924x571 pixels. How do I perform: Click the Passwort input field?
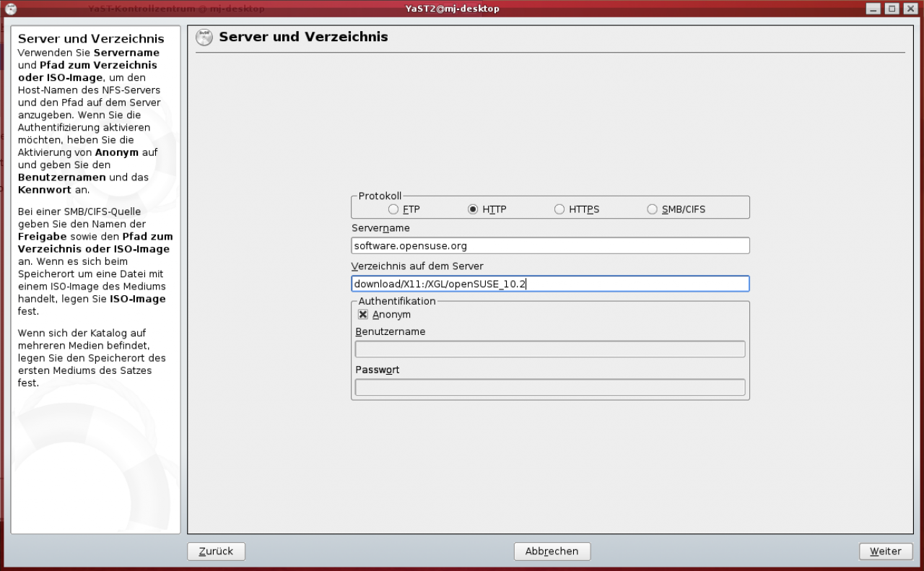pyautogui.click(x=550, y=388)
